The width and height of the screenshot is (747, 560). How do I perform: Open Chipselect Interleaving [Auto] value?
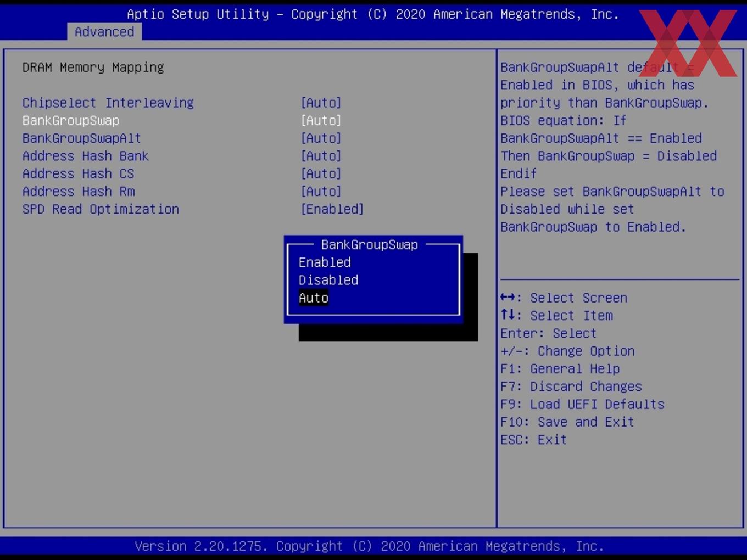click(321, 103)
